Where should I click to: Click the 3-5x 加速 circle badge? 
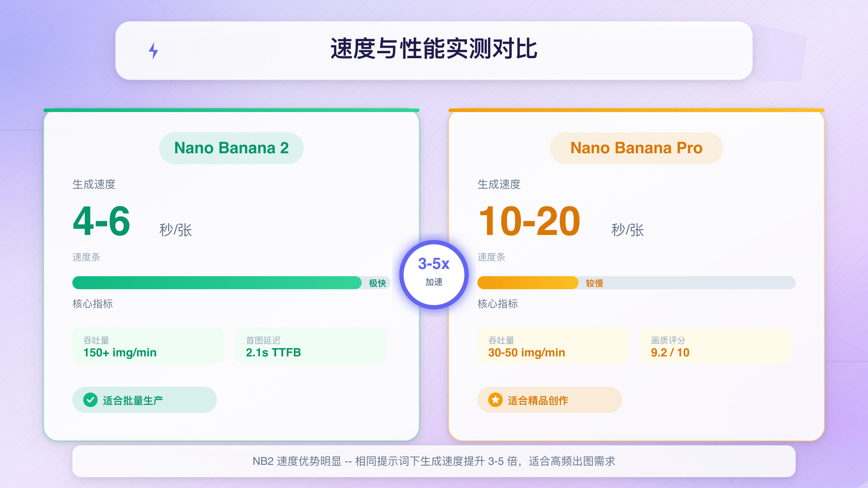434,274
